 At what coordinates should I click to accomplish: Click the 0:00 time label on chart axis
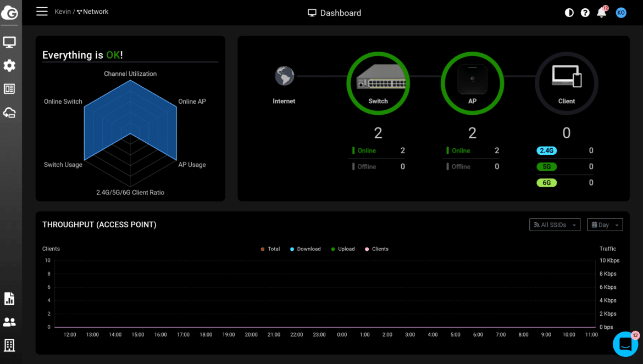point(342,334)
